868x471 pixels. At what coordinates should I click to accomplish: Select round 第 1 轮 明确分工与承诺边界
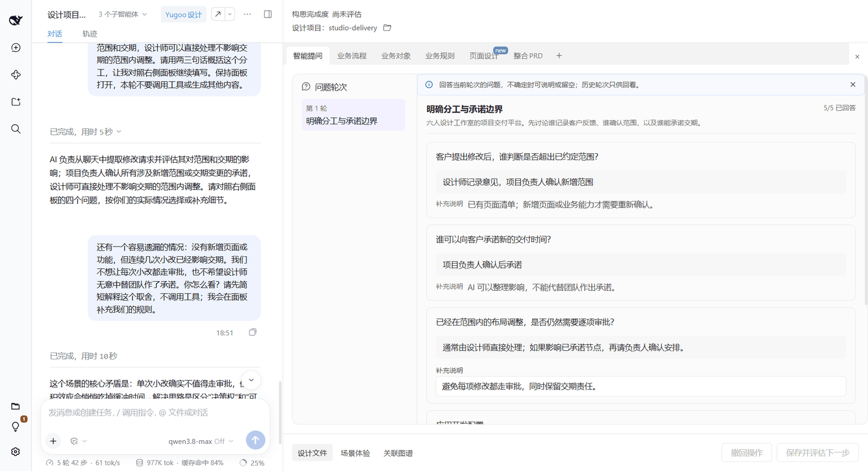tap(353, 115)
